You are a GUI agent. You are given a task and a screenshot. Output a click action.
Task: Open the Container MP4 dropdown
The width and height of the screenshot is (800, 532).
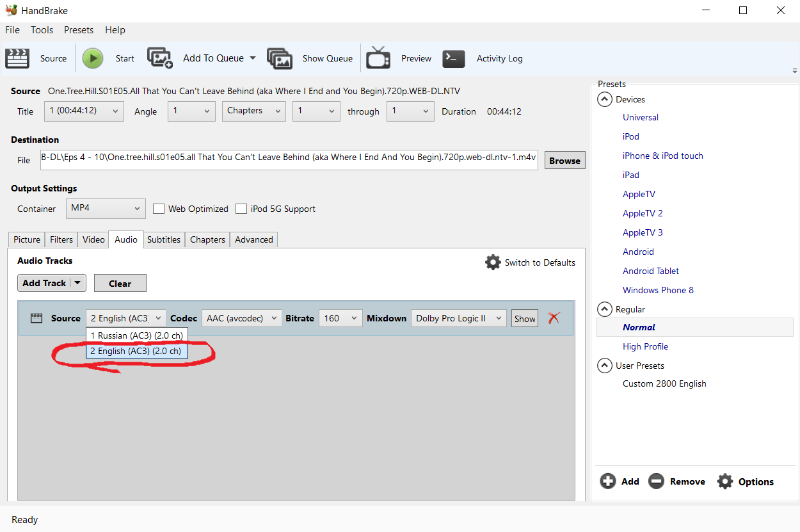106,208
